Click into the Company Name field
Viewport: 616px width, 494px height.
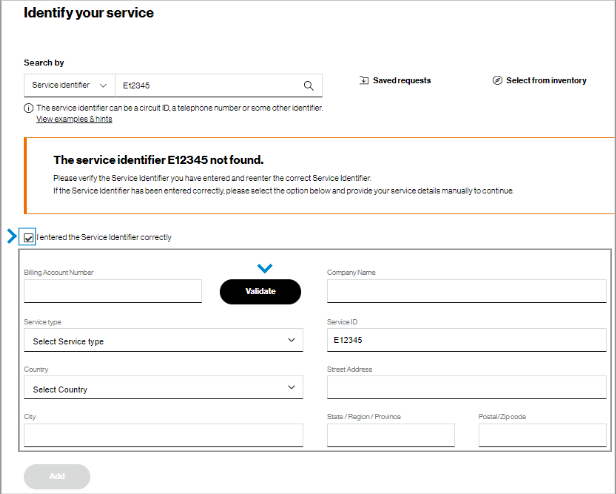click(x=467, y=291)
